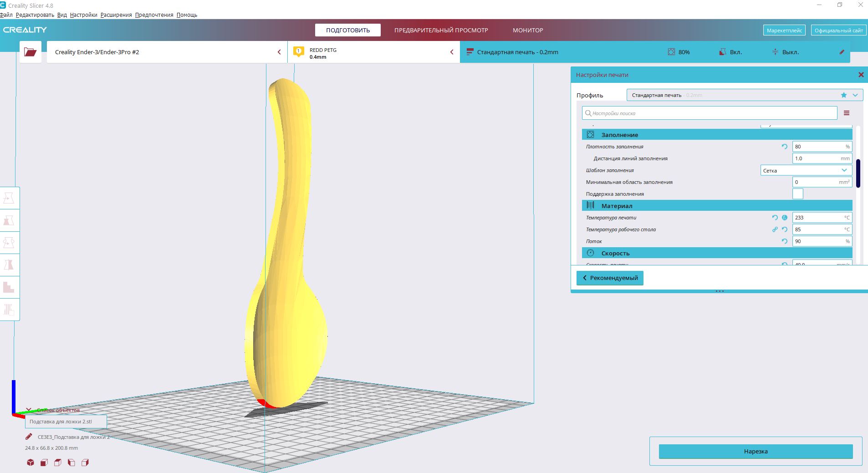868x473 pixels.
Task: Switch to the 3D view cube icon
Action: click(x=30, y=463)
